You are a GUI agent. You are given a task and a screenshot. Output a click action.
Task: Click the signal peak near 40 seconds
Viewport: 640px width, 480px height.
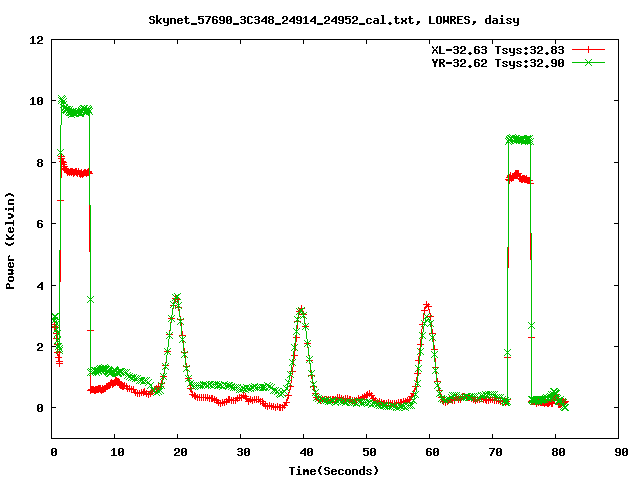[x=301, y=310]
